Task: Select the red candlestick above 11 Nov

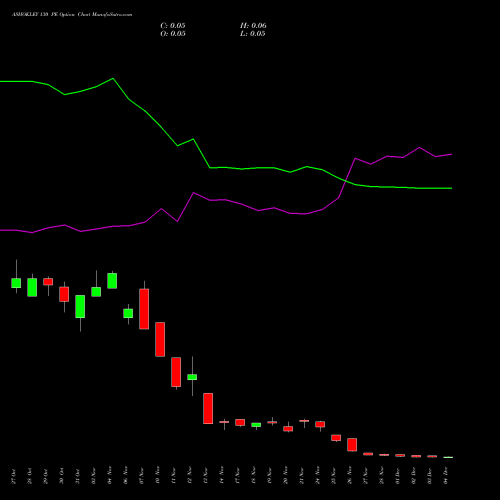Action: click(x=176, y=372)
